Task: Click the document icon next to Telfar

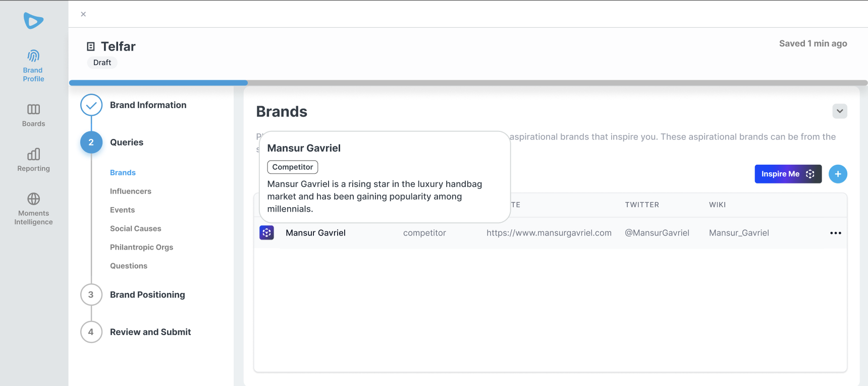Action: coord(91,46)
